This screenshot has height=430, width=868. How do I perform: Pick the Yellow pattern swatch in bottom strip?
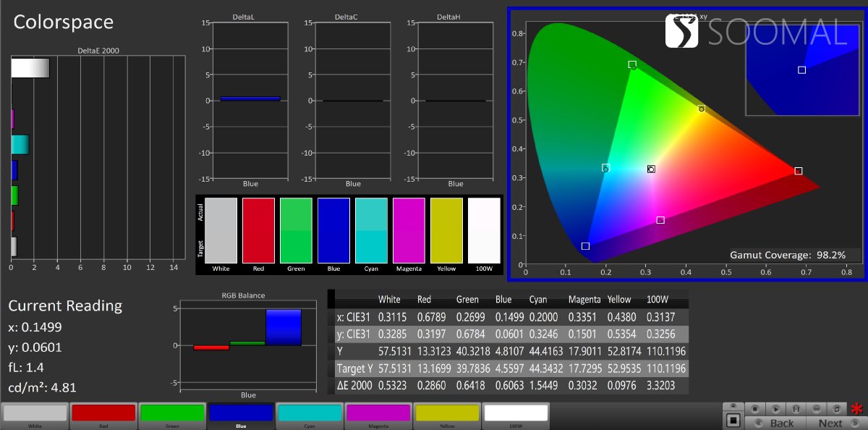(446, 413)
